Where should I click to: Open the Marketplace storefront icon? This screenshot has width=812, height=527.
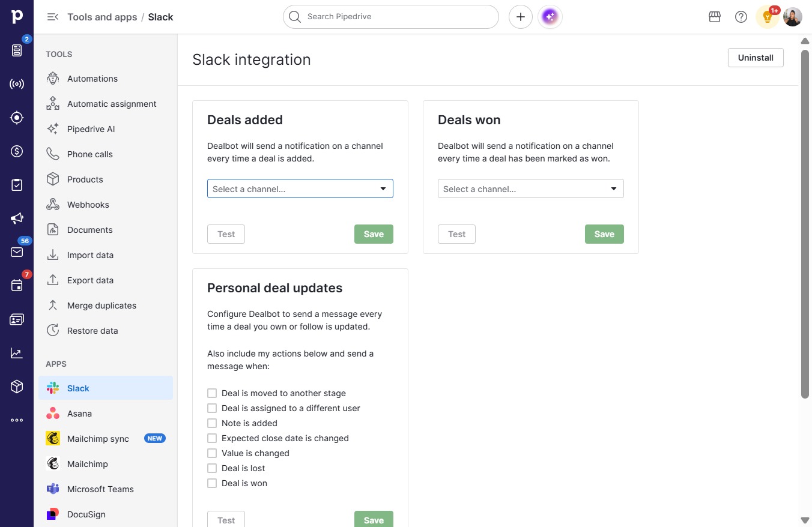tap(715, 17)
